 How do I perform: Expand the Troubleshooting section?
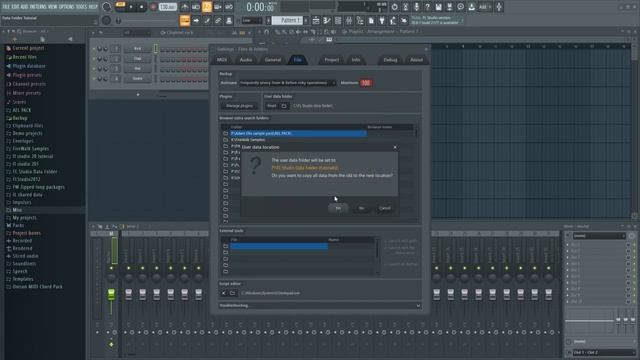[320, 305]
